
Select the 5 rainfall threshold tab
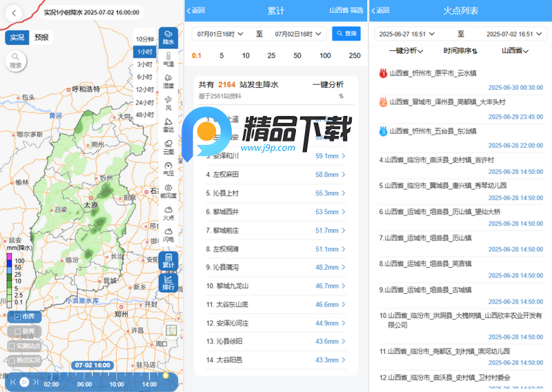[221, 56]
